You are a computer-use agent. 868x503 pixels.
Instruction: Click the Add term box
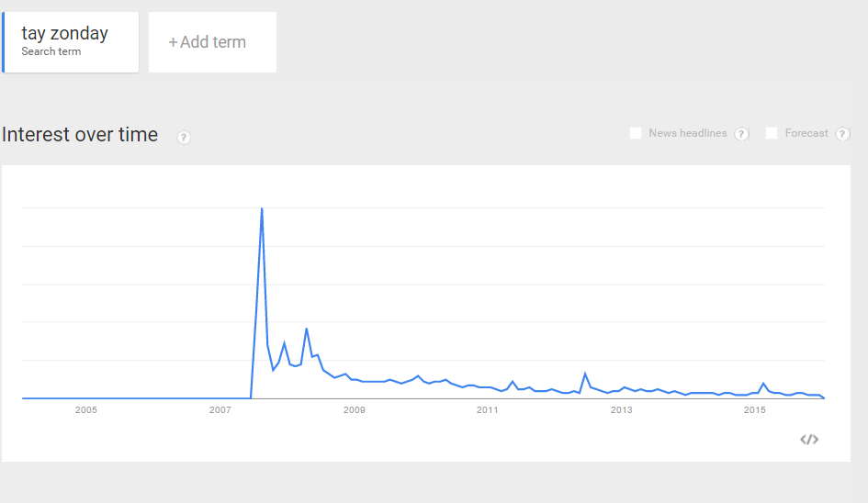(212, 42)
